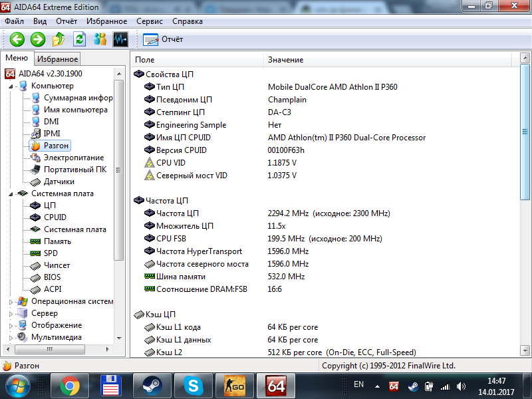Switch to the Меню tab
The image size is (532, 399).
[x=17, y=58]
